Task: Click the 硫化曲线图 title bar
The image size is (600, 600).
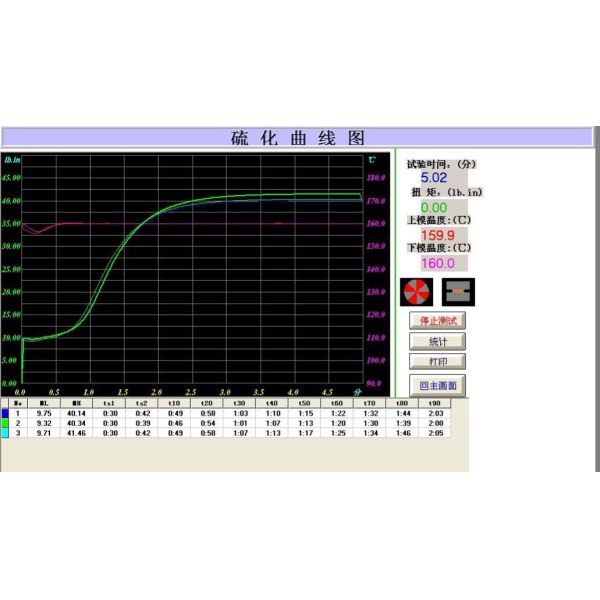Action: pyautogui.click(x=298, y=138)
